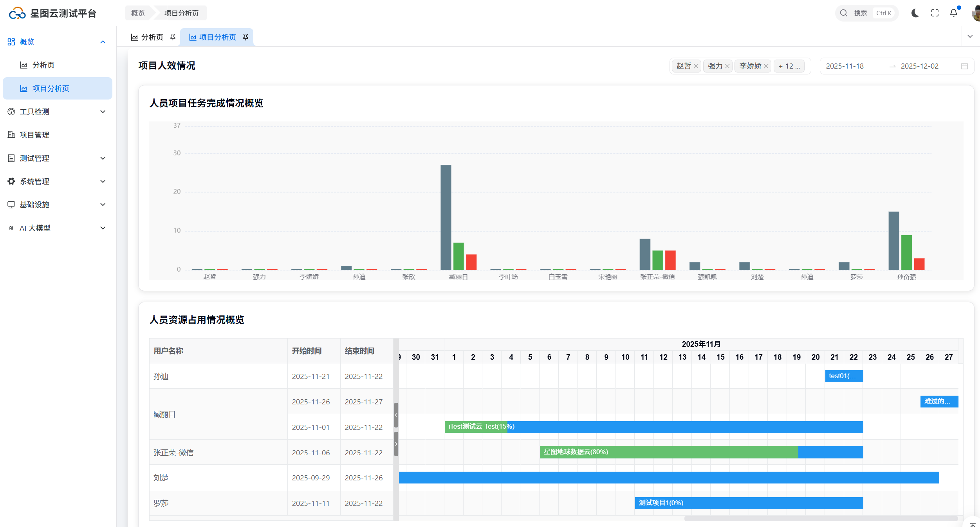
Task: Click start date field 2025-11-18
Action: click(845, 66)
